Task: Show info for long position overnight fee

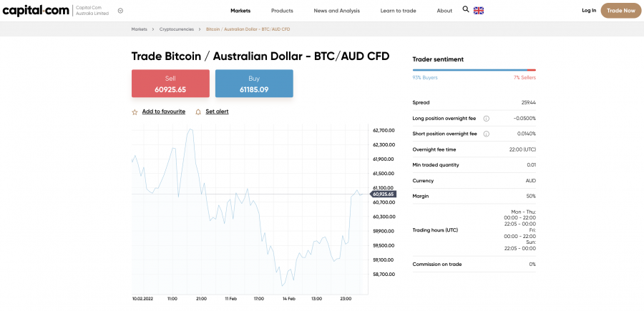Action: 487,118
